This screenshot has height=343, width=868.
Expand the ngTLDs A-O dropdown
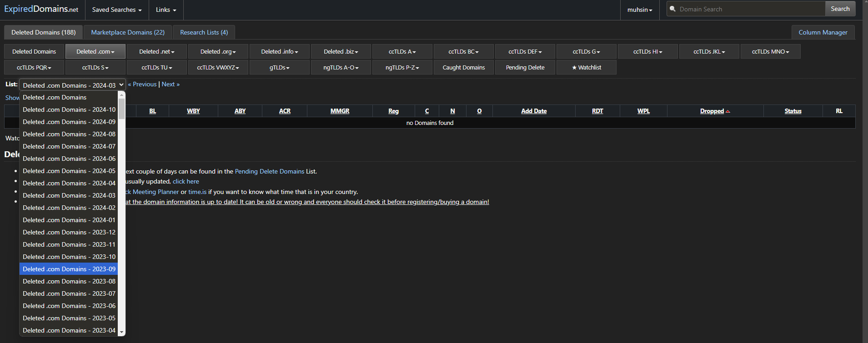pyautogui.click(x=341, y=67)
